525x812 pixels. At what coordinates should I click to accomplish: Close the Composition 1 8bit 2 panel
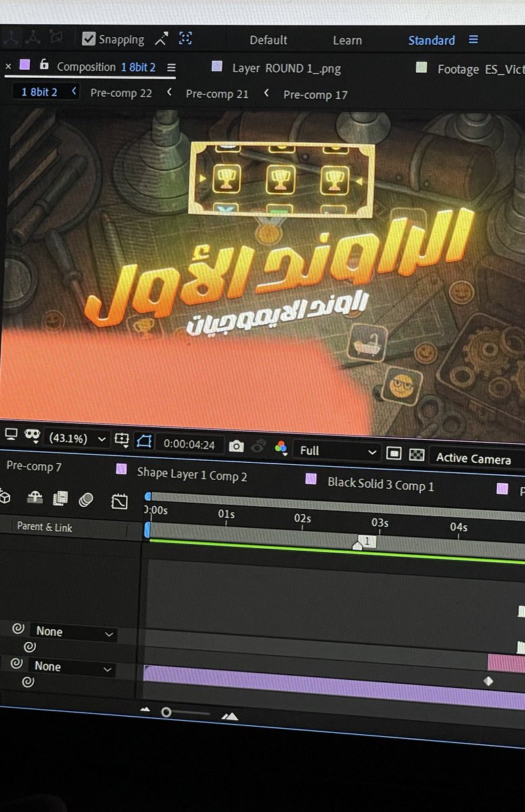[x=8, y=66]
